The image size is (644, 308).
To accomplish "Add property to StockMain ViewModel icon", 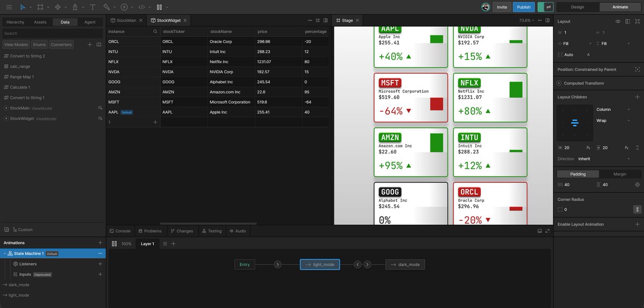I will click(100, 108).
